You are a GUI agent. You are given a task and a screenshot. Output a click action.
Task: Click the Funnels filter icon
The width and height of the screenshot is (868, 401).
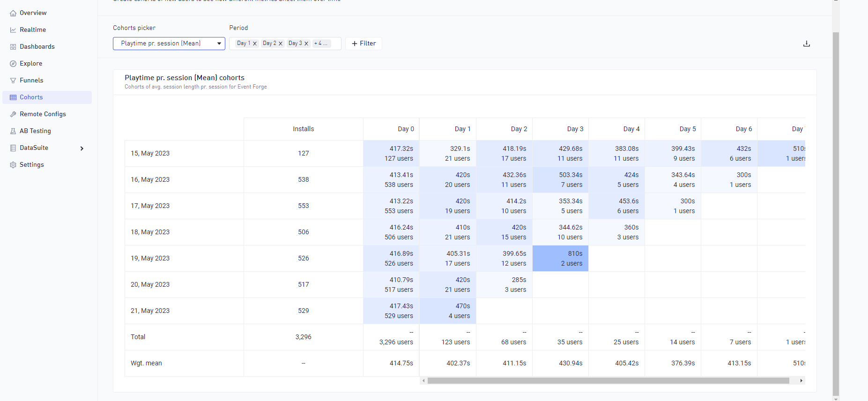[x=13, y=81]
